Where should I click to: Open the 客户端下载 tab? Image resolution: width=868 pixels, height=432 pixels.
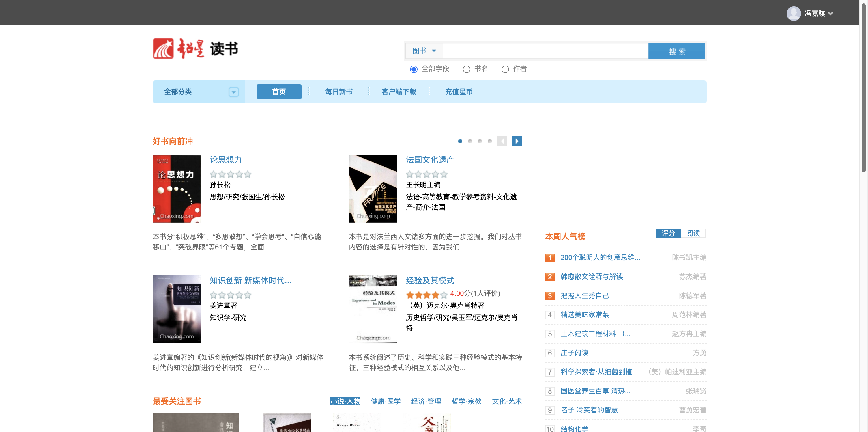tap(399, 92)
